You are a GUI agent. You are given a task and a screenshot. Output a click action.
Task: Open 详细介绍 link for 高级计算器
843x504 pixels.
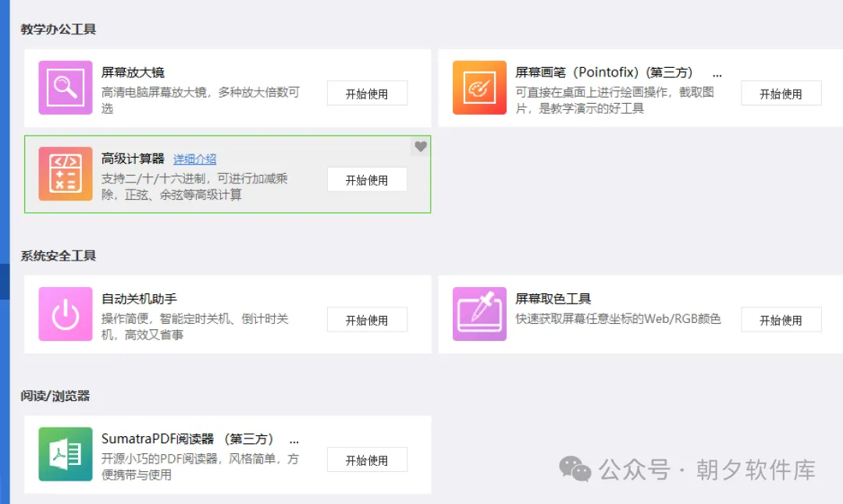click(195, 158)
